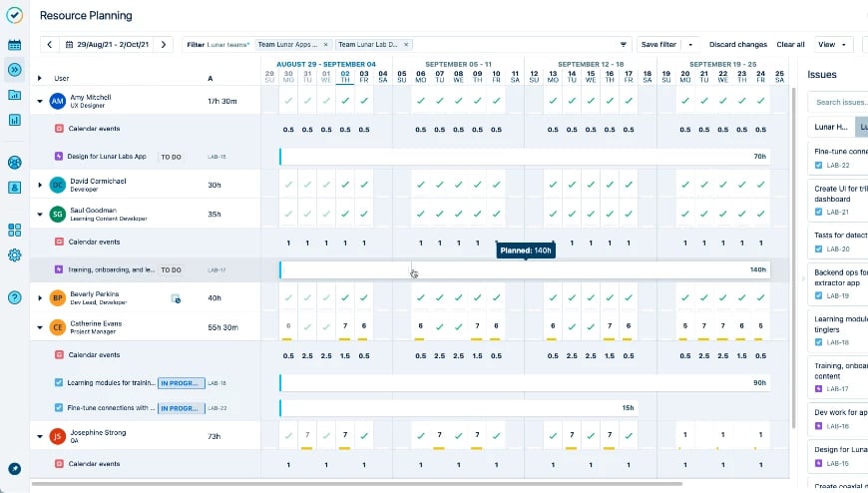The width and height of the screenshot is (868, 493).
Task: Open the calendar icon in left sidebar
Action: tap(14, 45)
